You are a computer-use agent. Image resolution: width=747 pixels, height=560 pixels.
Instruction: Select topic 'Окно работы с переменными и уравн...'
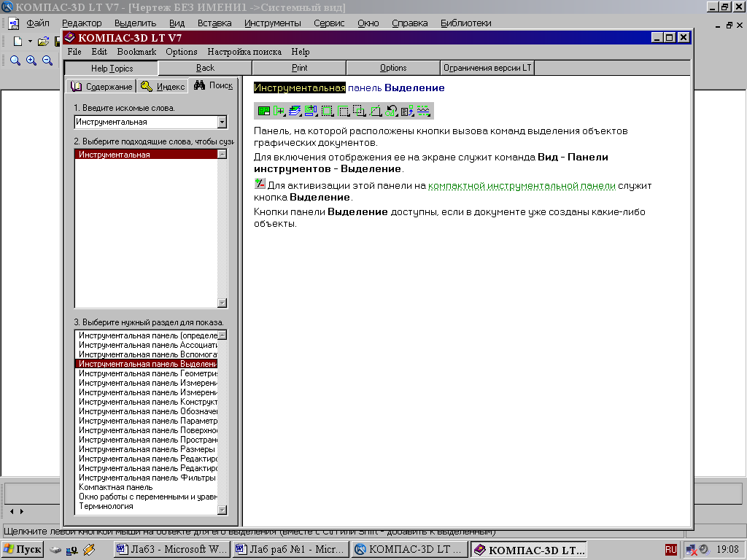pos(146,497)
